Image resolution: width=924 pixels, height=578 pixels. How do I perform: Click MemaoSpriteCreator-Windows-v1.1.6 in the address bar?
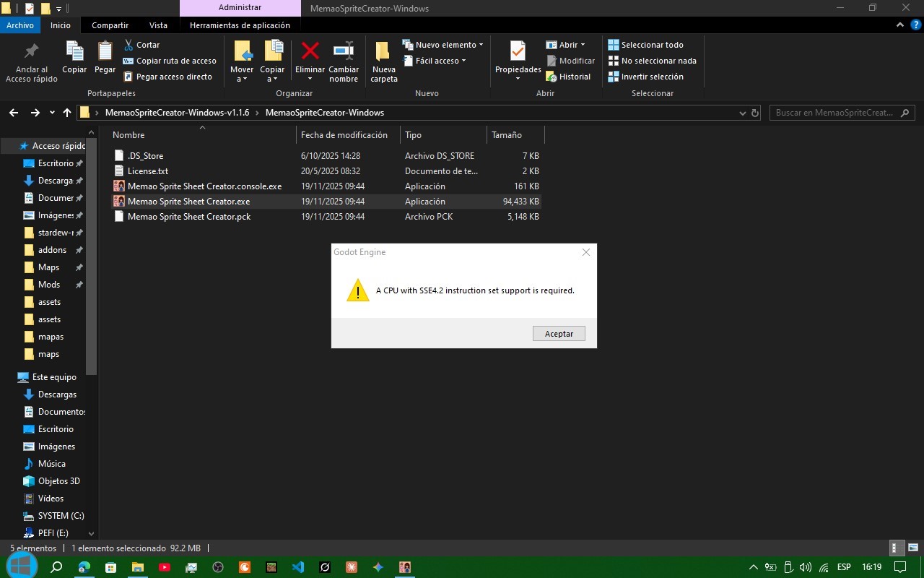click(x=177, y=113)
